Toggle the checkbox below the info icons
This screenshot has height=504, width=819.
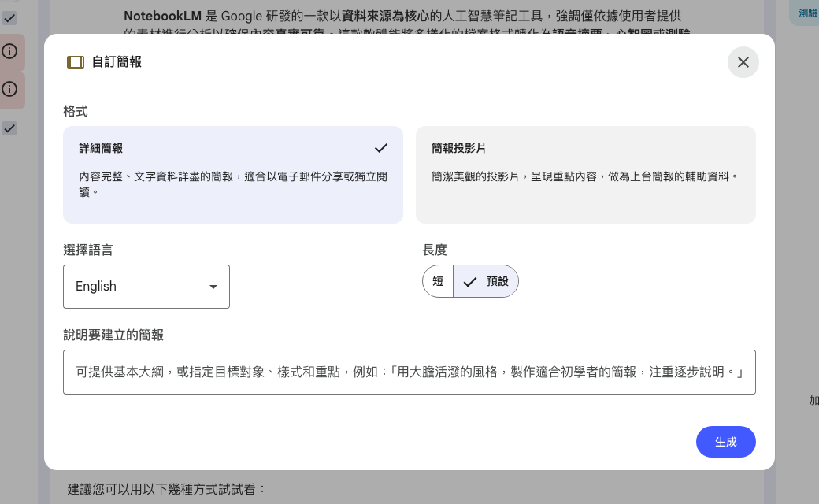(9, 128)
